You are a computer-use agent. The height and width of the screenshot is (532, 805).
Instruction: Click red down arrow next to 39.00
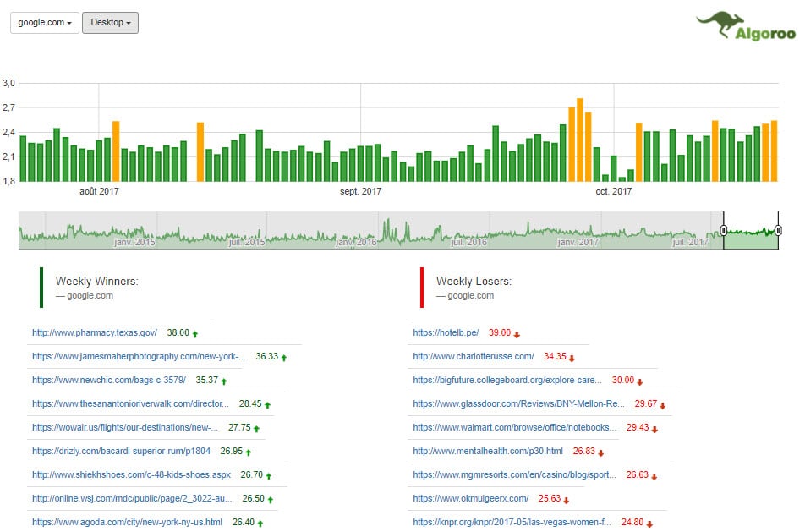[517, 334]
